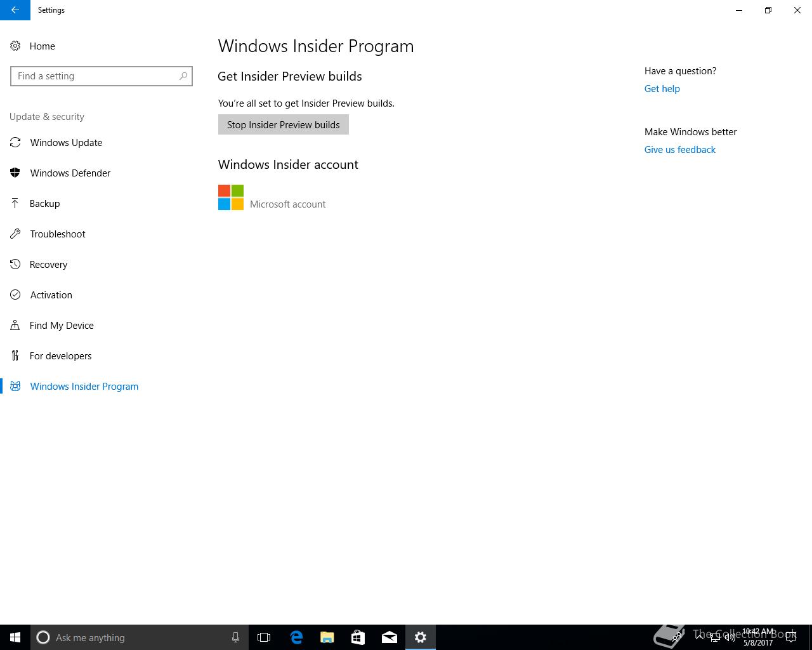Screen dimensions: 812x650
Task: Show hidden system tray icons
Action: [x=700, y=637]
